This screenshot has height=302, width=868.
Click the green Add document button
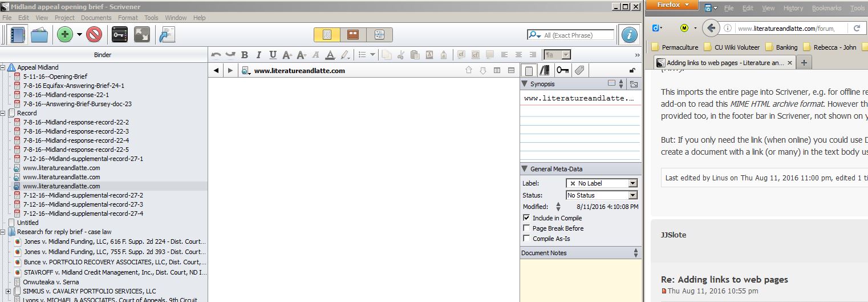tap(65, 35)
